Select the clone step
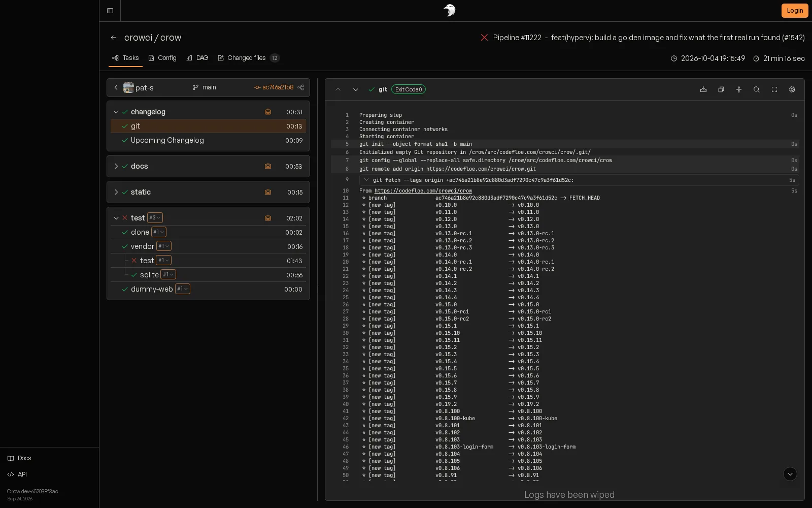 pyautogui.click(x=208, y=232)
